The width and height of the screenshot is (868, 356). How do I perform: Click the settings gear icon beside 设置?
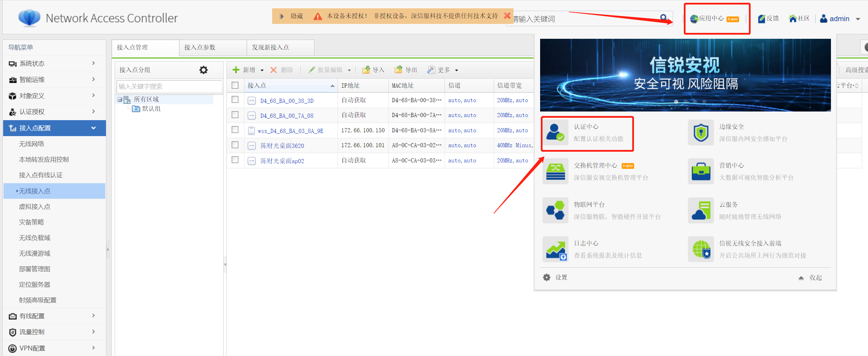click(547, 277)
